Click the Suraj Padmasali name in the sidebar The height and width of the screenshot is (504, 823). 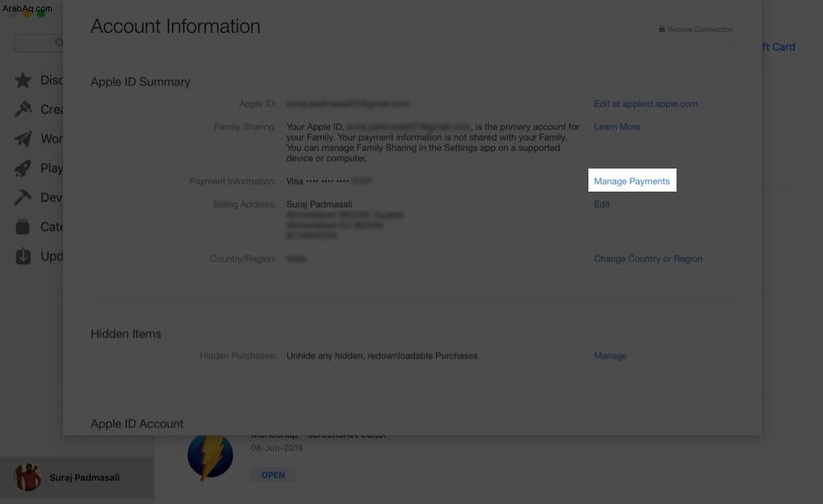(85, 477)
